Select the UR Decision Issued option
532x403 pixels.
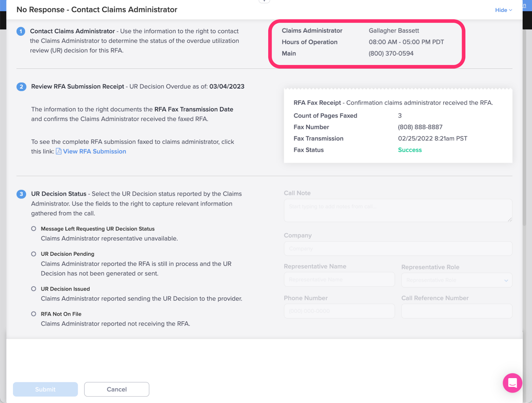(x=34, y=289)
